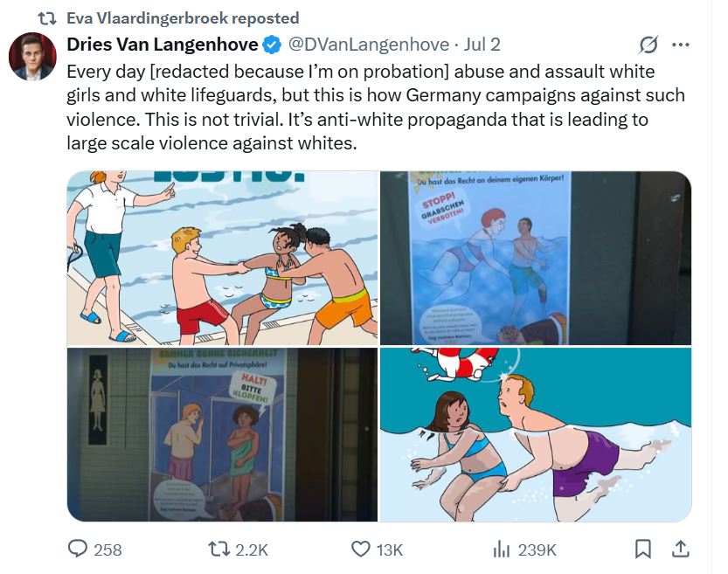Open Dries Van Langenhove profile picture

[32, 56]
